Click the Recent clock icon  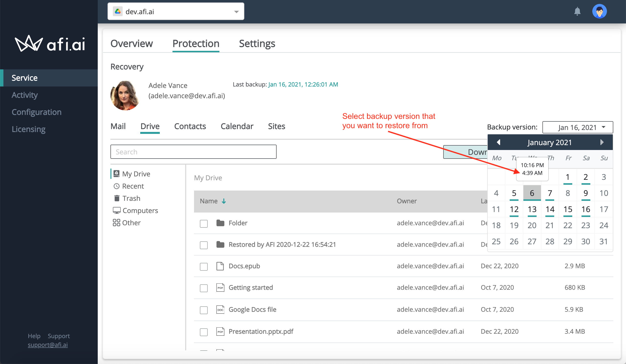(x=116, y=186)
